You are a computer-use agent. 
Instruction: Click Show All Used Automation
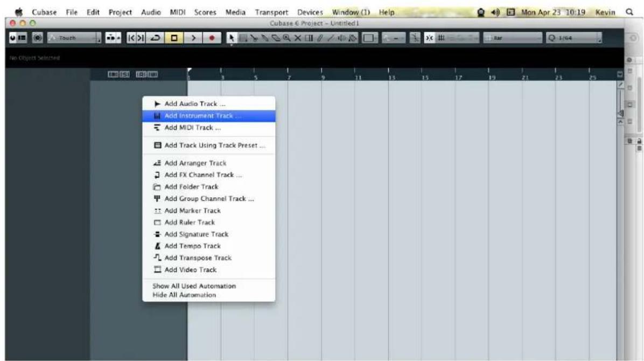[208, 286]
